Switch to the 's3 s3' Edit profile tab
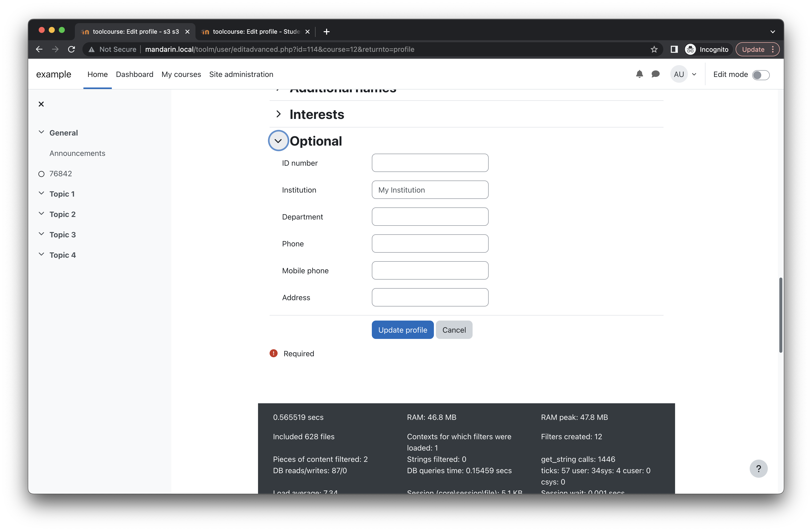Viewport: 812px width, 531px height. 135,32
